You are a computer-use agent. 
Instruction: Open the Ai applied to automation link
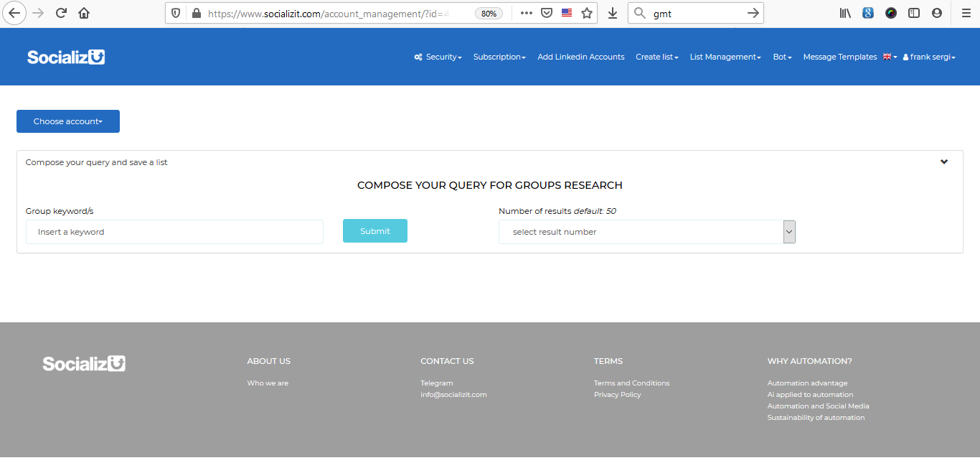click(810, 395)
